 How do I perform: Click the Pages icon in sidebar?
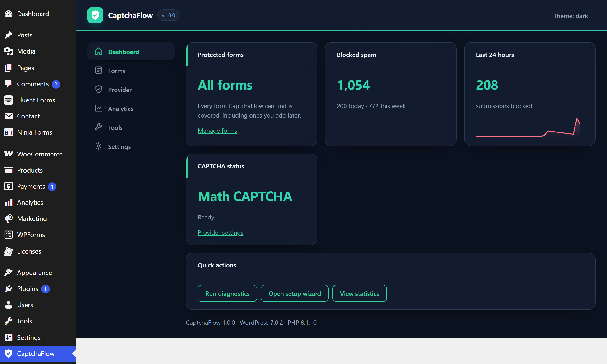point(9,68)
